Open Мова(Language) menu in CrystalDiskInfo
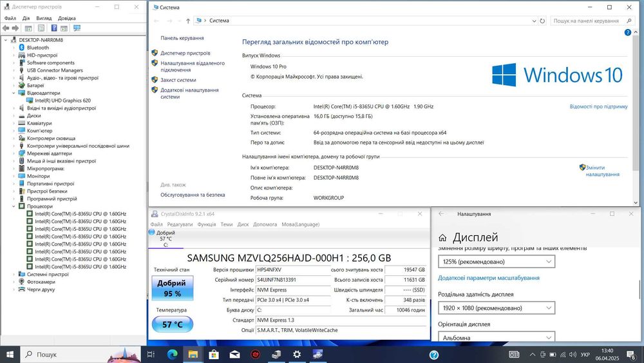Screen dimensions: 644x363 (300, 224)
